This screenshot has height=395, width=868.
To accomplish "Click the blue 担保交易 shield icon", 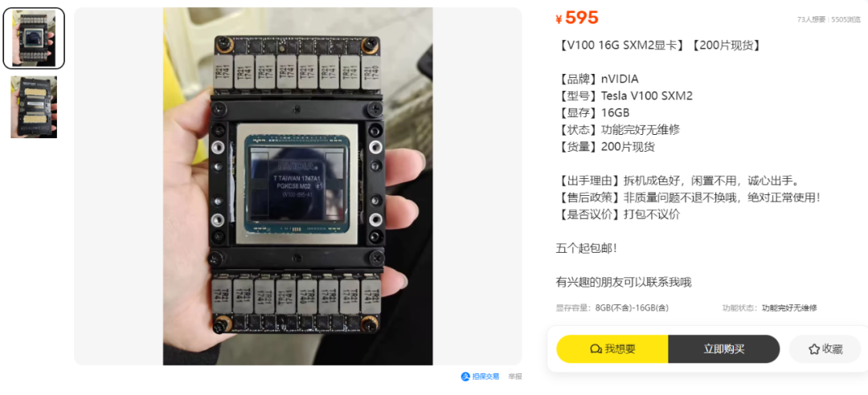I will 465,377.
